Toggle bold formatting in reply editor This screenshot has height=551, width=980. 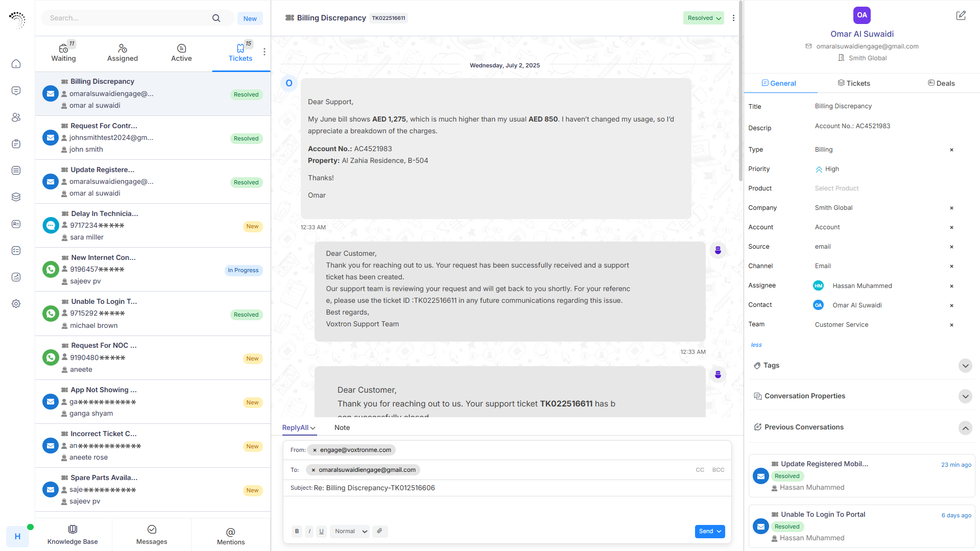[x=297, y=531]
